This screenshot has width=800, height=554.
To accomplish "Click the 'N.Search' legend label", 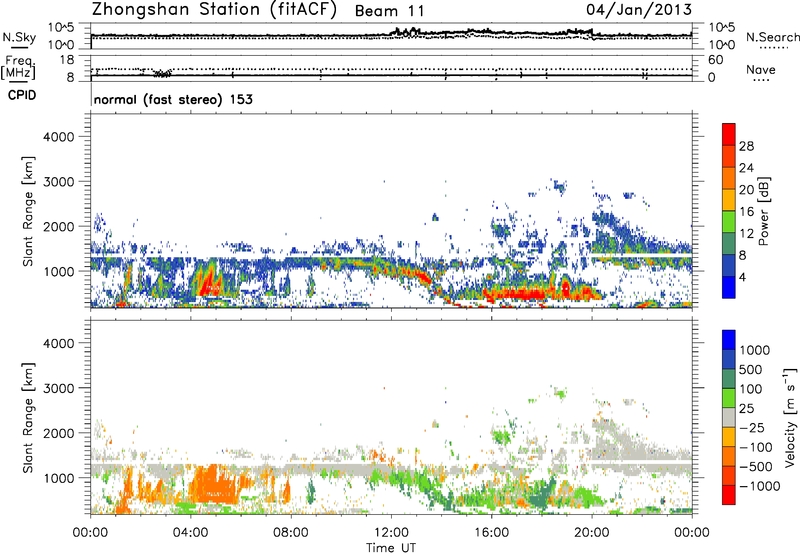I will (772, 37).
